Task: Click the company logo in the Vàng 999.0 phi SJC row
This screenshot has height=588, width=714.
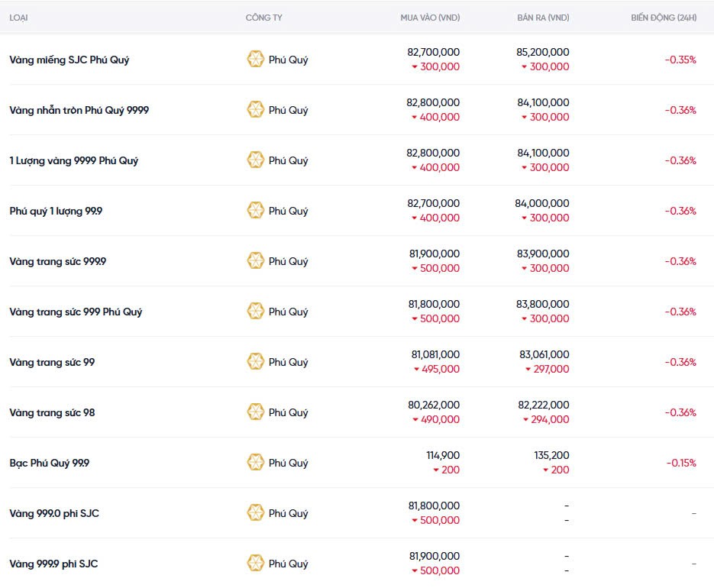Action: coord(256,513)
